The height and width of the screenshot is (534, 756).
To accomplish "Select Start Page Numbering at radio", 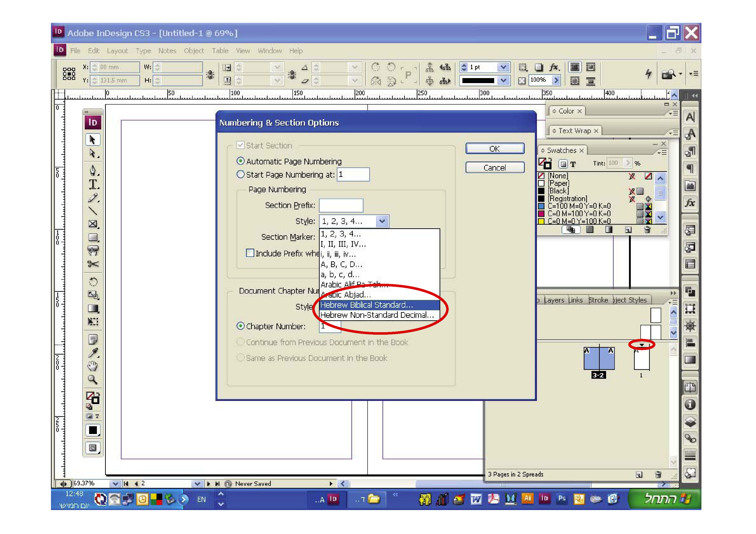I will click(x=241, y=174).
